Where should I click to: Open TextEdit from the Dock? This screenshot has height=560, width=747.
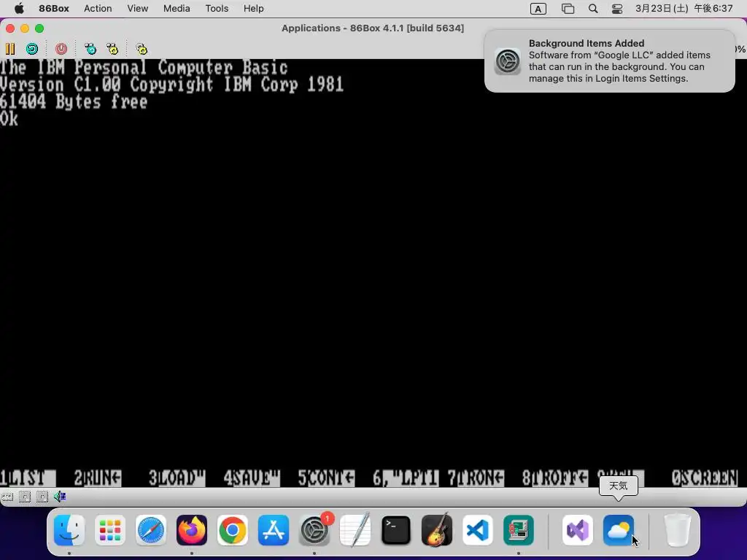tap(355, 530)
